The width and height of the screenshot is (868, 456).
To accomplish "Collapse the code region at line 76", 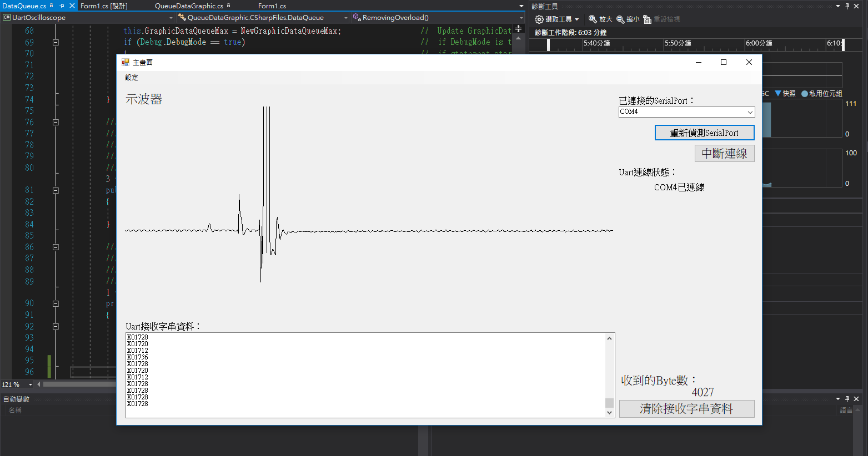I will [x=56, y=122].
